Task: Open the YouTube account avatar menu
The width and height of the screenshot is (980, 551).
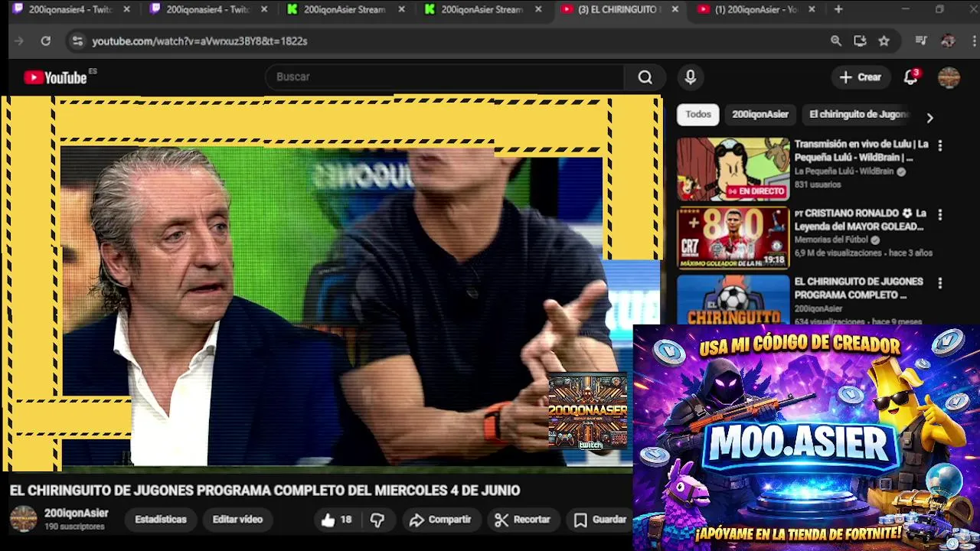Action: pos(949,77)
